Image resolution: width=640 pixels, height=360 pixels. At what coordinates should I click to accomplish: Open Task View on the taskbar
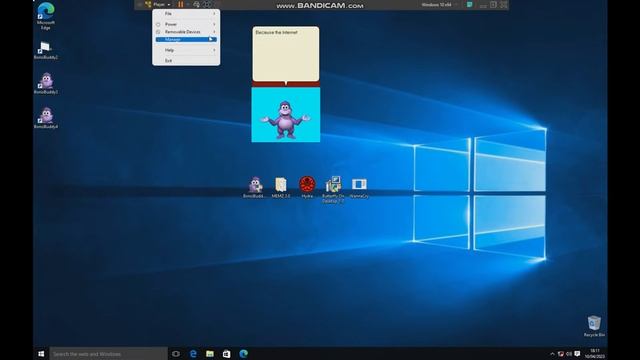click(x=176, y=354)
